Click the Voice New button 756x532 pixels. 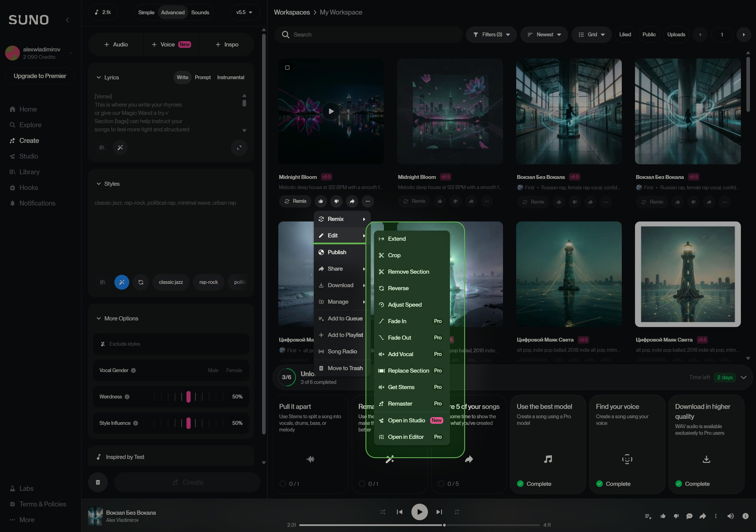pos(171,45)
